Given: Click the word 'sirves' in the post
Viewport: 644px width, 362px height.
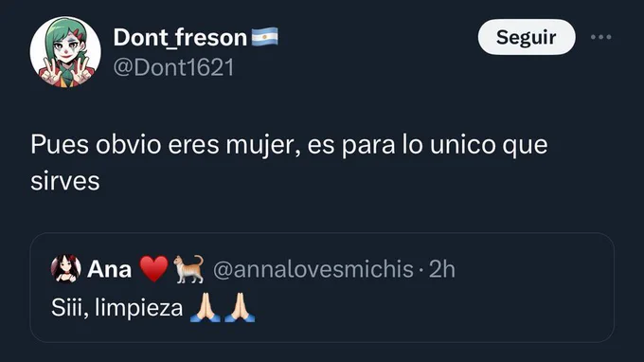Looking at the screenshot, I should click(65, 181).
